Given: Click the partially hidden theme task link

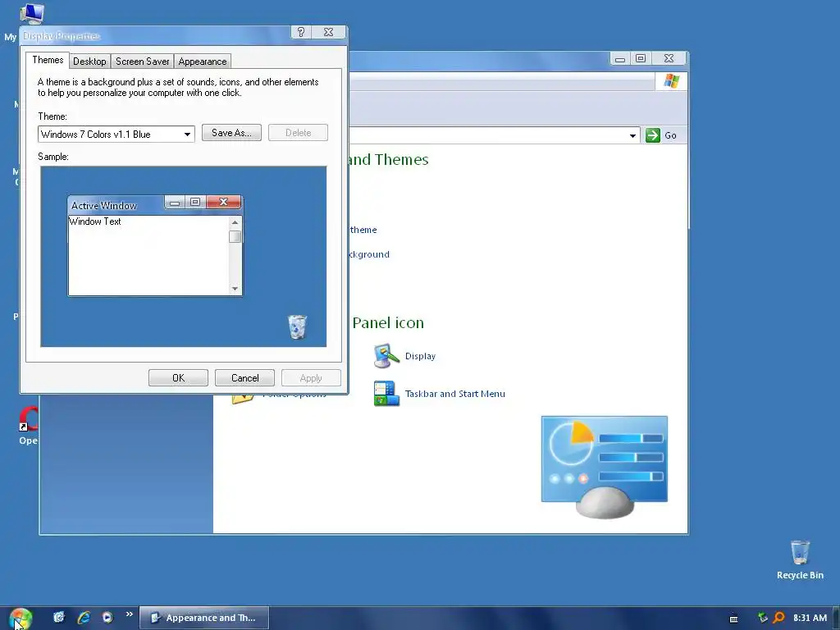Looking at the screenshot, I should [x=363, y=230].
